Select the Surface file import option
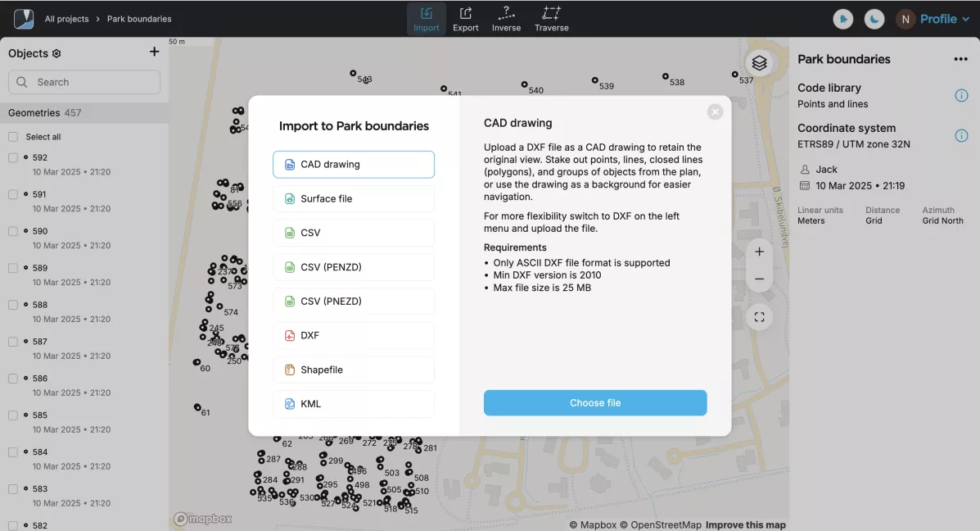The image size is (980, 531). point(353,199)
